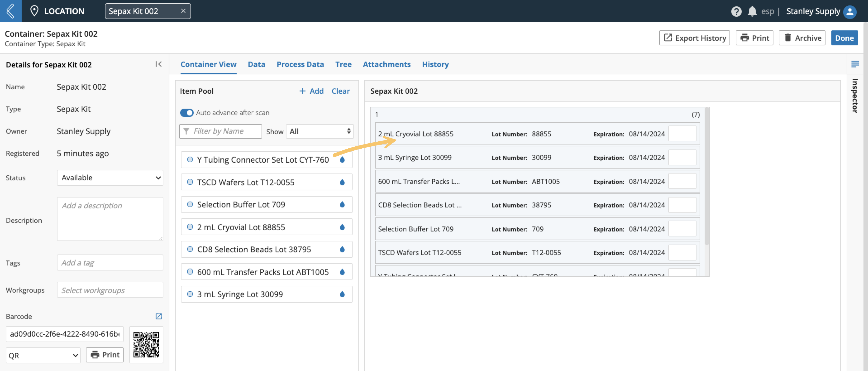Screen dimensions: 868x371
Task: Select 600 mL Transfer Packs Lot ABT1005 radio
Action: [190, 272]
